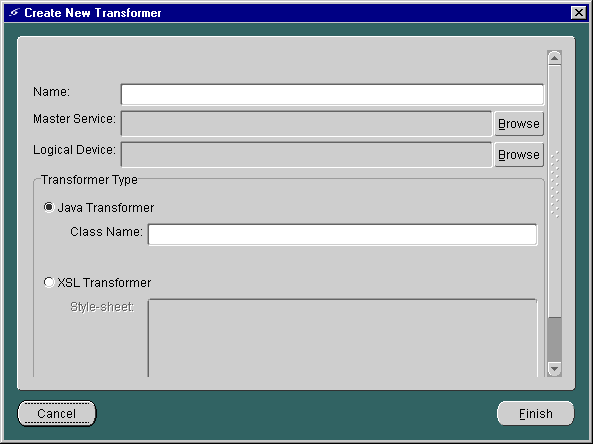Click the Class Name input field

[x=342, y=234]
